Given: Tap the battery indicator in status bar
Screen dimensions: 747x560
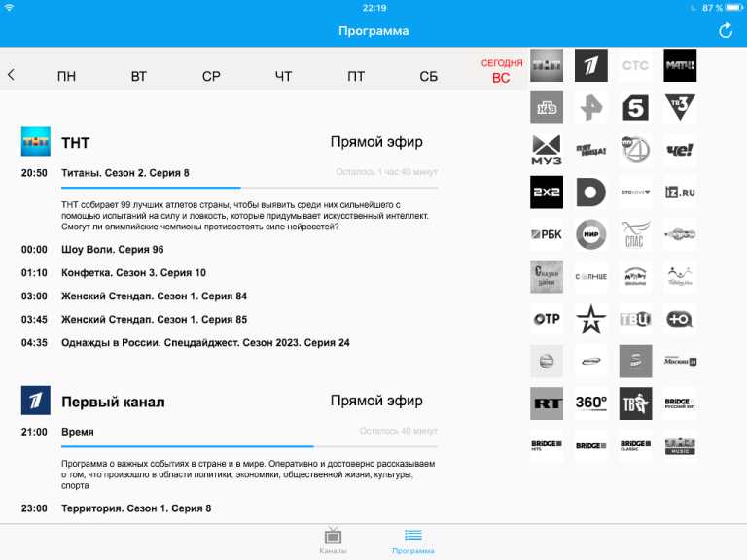Looking at the screenshot, I should click(733, 8).
